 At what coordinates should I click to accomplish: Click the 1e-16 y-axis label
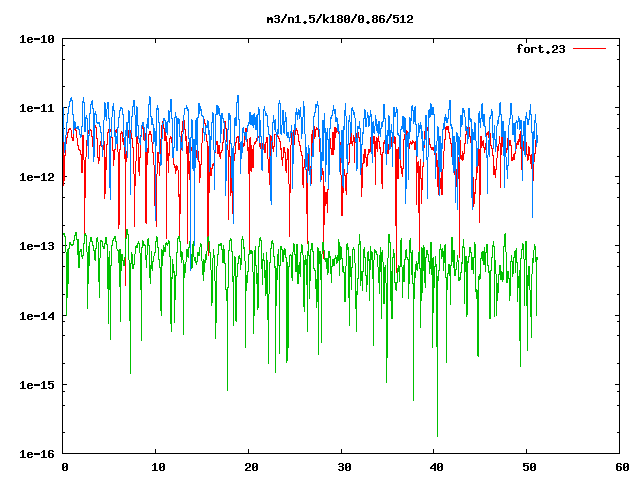(x=37, y=454)
